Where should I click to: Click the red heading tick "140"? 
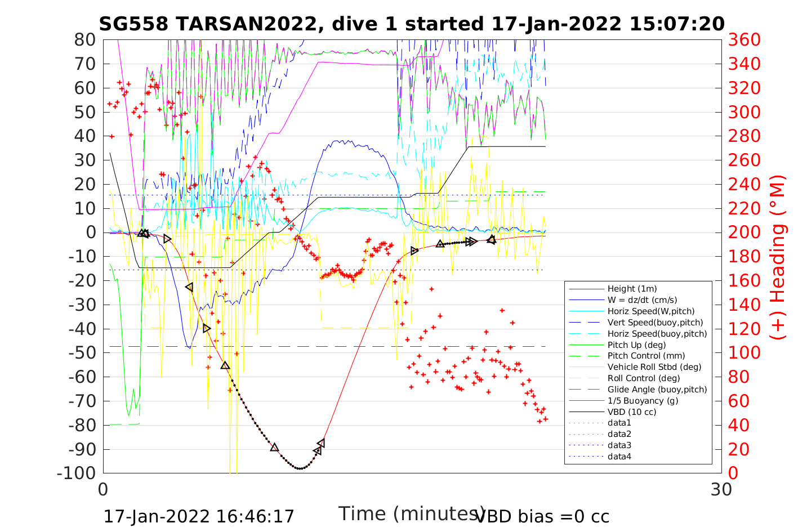coord(744,305)
